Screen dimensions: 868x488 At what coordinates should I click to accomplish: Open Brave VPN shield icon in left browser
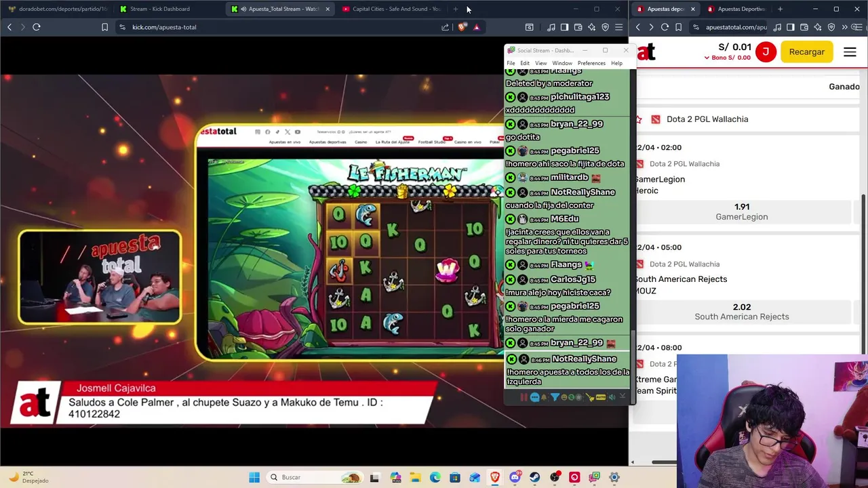605,27
